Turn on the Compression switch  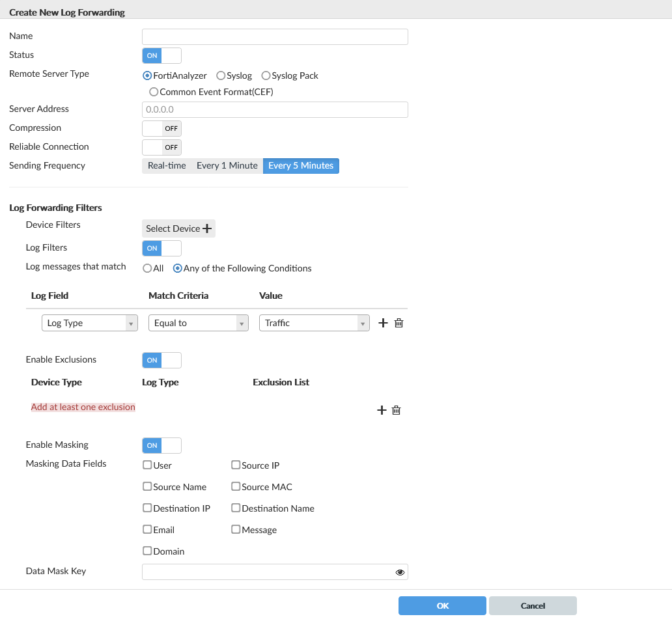pos(161,128)
